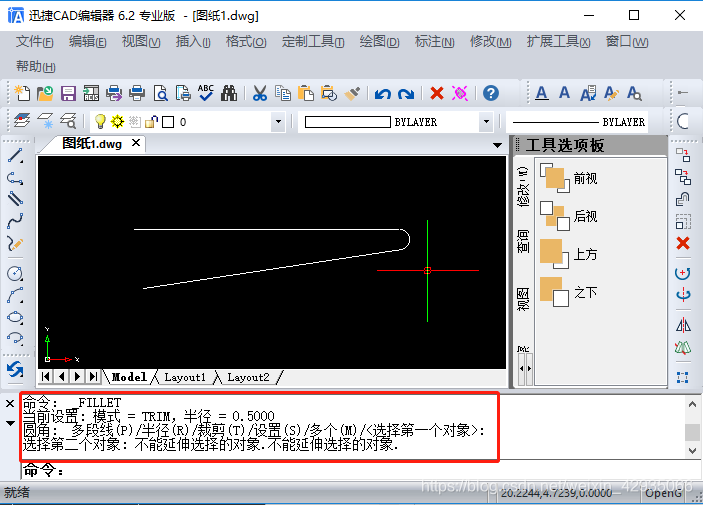The image size is (703, 505).
Task: Select the Ellipse drawing tool
Action: (15, 318)
